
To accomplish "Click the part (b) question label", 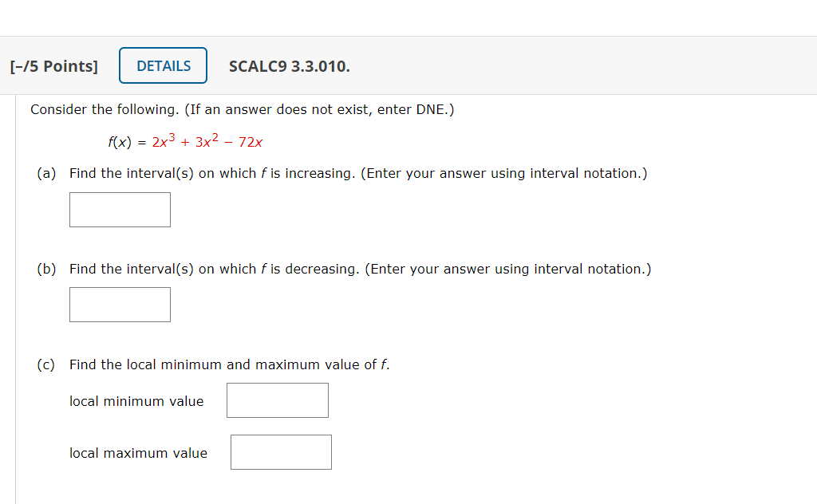I will click(x=45, y=269).
